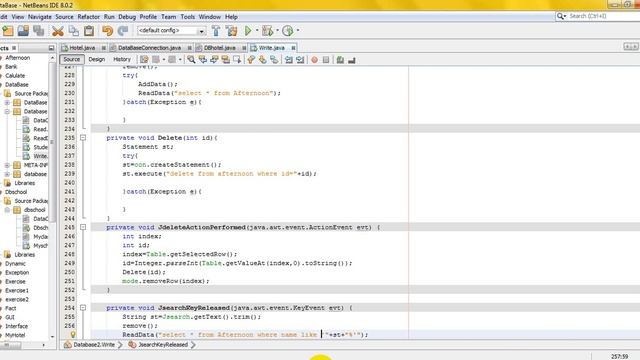Click lightbulb hint icon in line margin
Viewport: 640px width, 360px height.
73,335
